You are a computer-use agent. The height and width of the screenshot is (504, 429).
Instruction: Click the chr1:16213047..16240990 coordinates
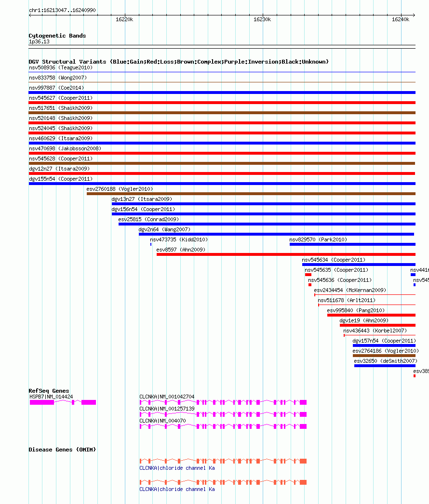pyautogui.click(x=62, y=10)
